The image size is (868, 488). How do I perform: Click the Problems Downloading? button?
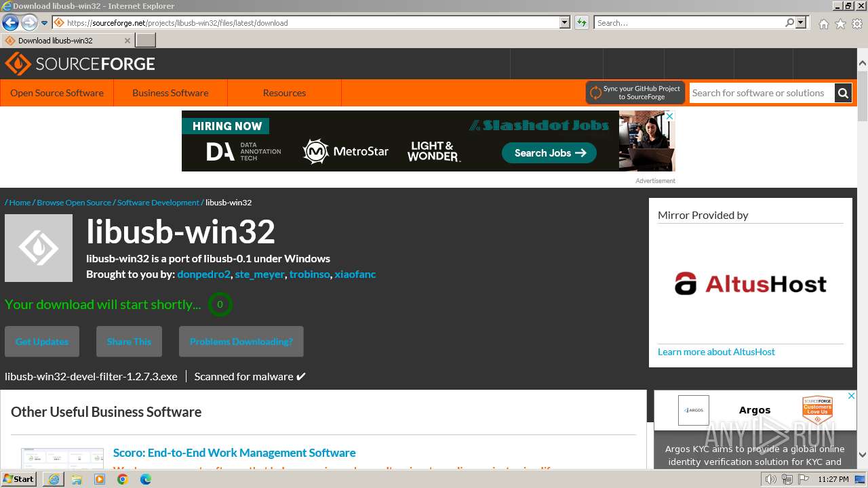coord(241,342)
